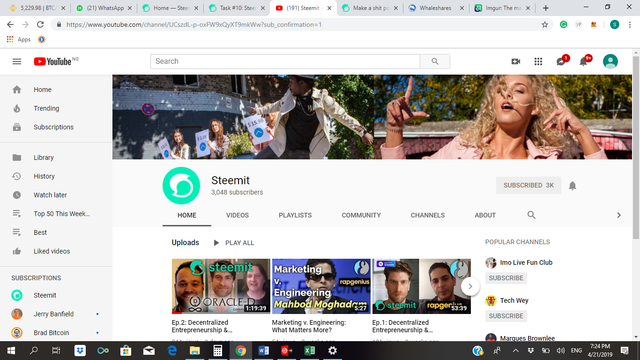Click the Subscribed 3K button

click(x=528, y=185)
